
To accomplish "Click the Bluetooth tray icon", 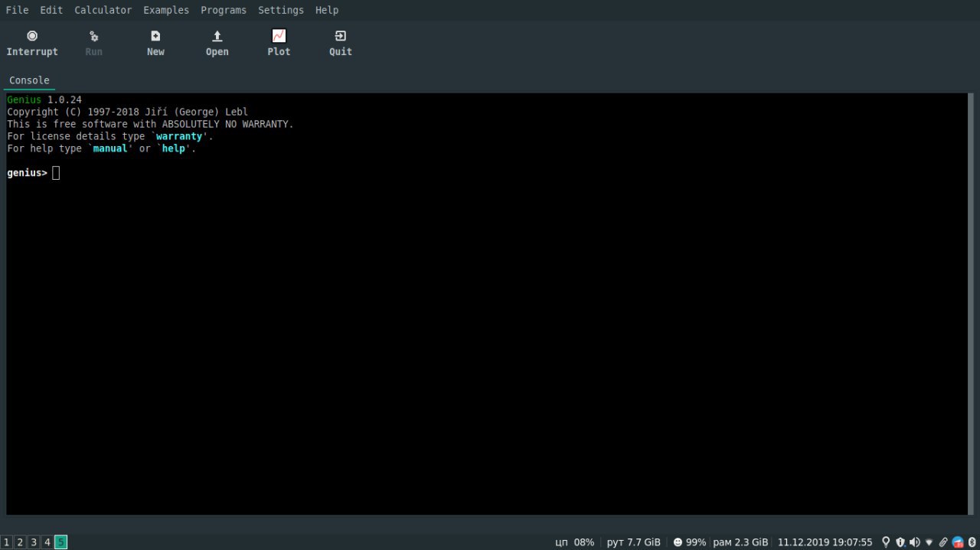I will click(x=972, y=542).
